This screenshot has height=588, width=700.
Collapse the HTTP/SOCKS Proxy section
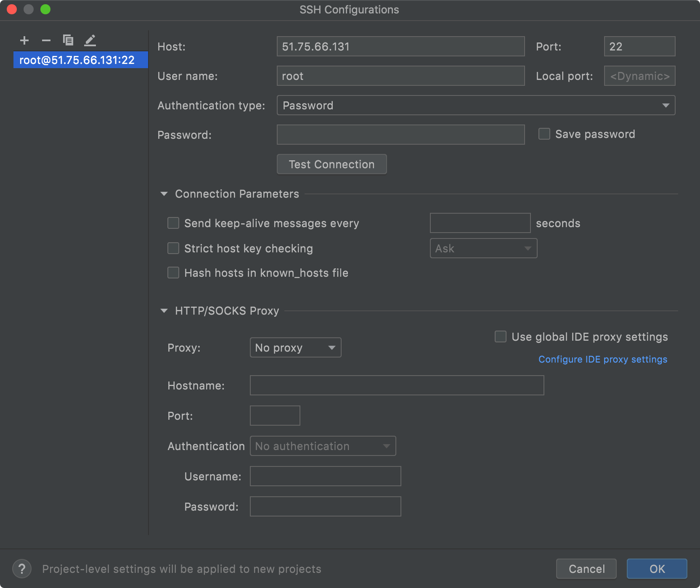tap(164, 310)
